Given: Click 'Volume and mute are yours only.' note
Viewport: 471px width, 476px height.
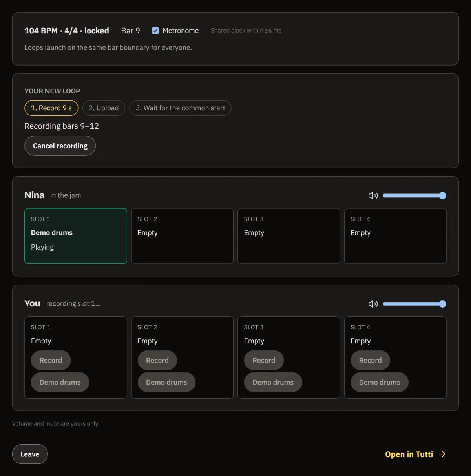Looking at the screenshot, I should 56,424.
